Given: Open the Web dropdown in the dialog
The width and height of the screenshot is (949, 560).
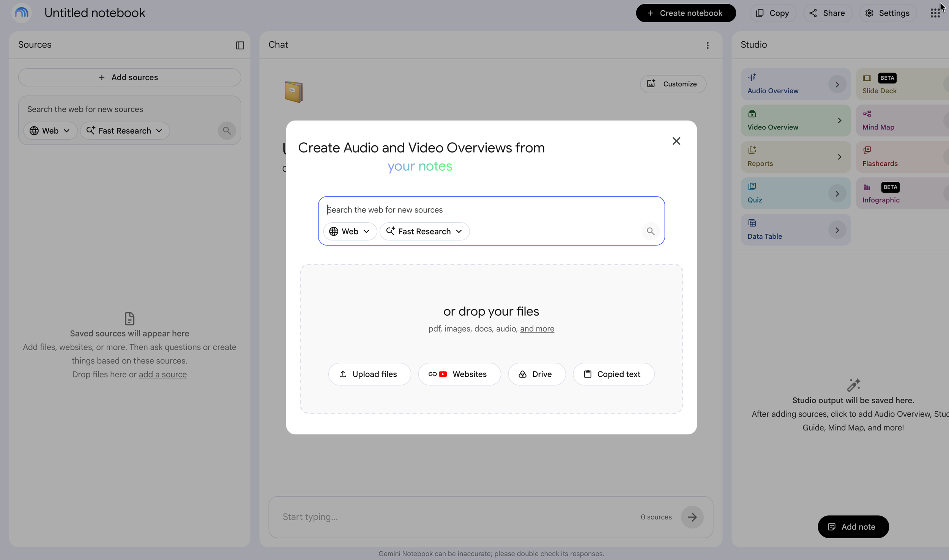Looking at the screenshot, I should pyautogui.click(x=350, y=231).
